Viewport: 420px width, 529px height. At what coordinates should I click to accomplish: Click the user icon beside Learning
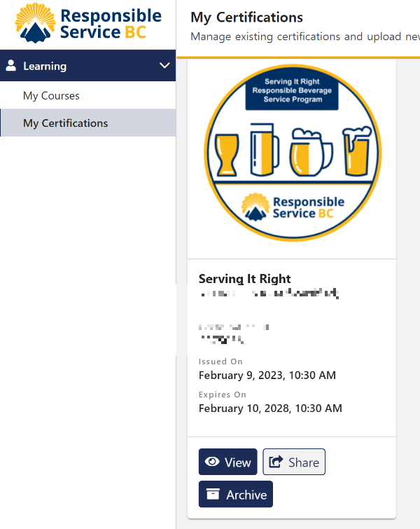pyautogui.click(x=10, y=65)
